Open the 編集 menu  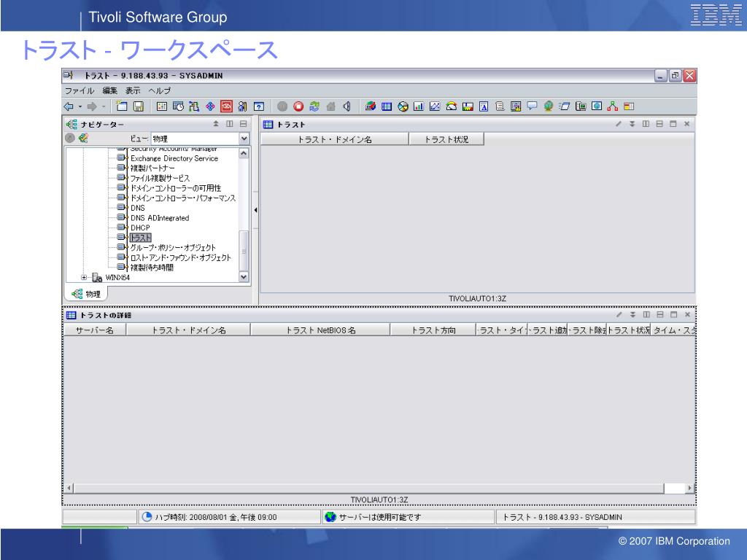pyautogui.click(x=109, y=90)
